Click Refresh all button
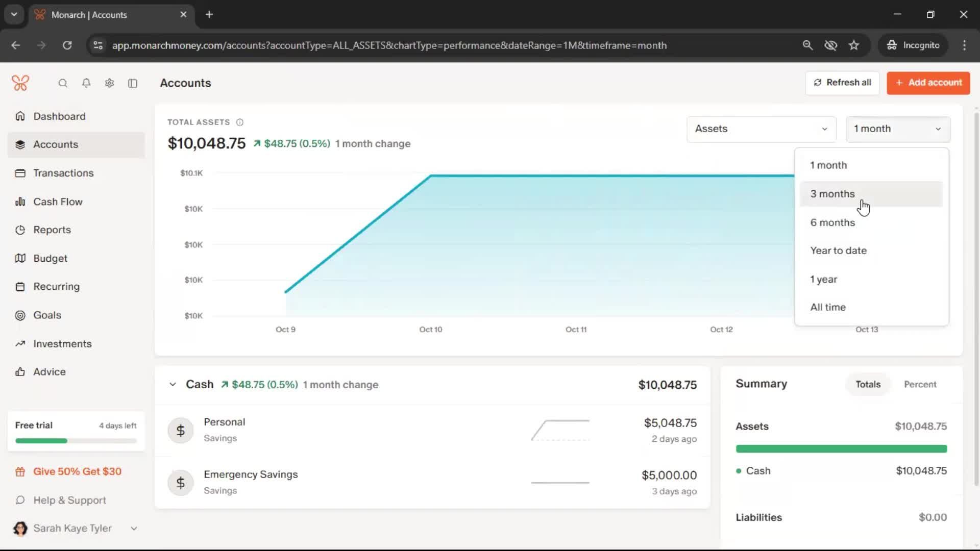This screenshot has height=551, width=980. pos(842,83)
